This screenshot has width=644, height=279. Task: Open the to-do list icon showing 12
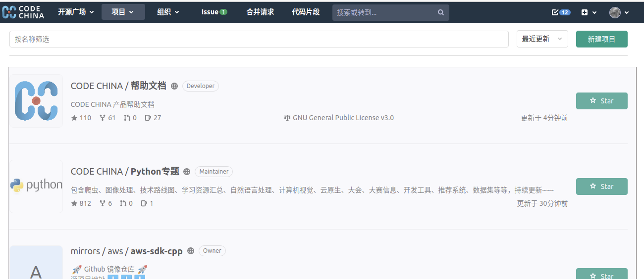pyautogui.click(x=561, y=12)
